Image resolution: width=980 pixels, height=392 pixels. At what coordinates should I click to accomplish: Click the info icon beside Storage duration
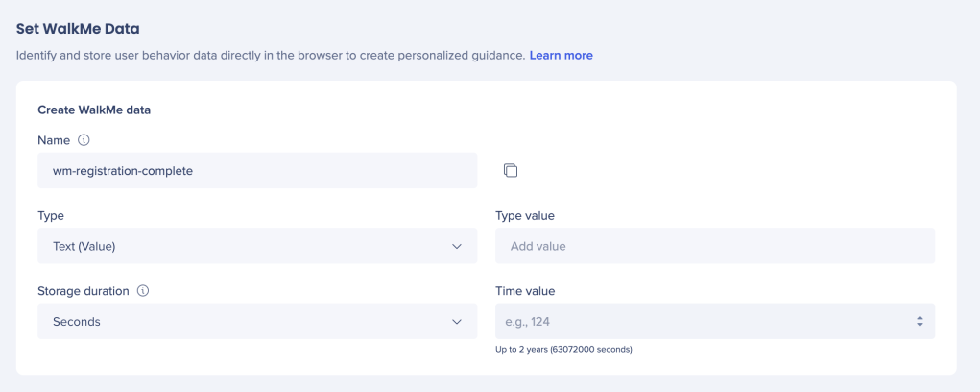click(143, 291)
